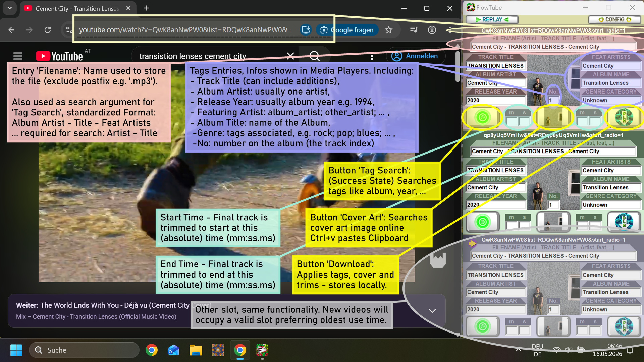This screenshot has width=644, height=362.
Task: Expand the Weiter next-video panel chevron
Action: (x=432, y=311)
